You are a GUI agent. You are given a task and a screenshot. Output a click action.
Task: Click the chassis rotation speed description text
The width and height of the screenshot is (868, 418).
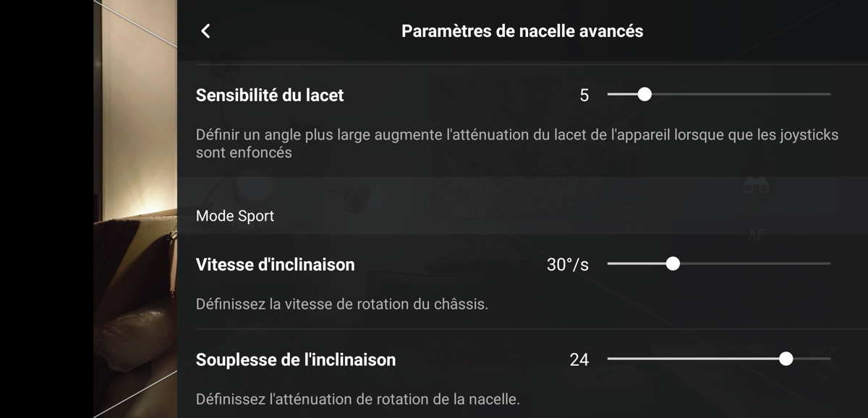(342, 304)
